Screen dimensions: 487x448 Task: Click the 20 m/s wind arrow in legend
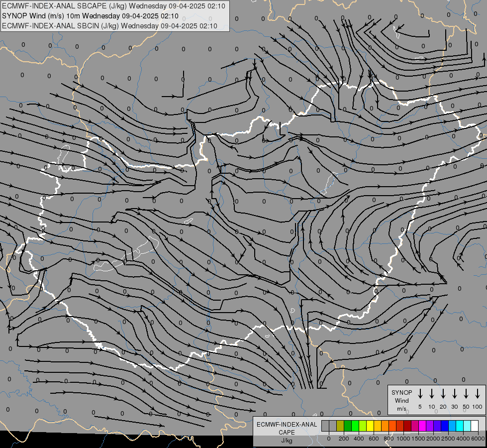(443, 394)
